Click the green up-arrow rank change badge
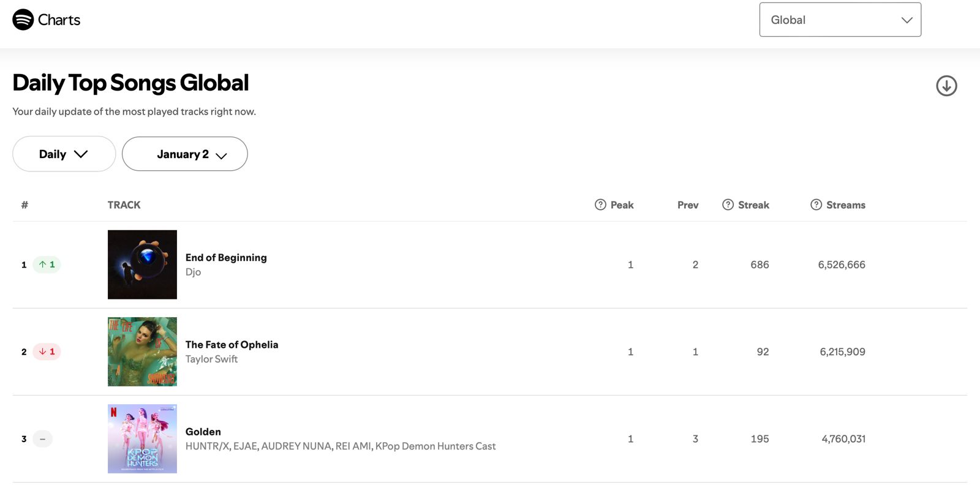 pyautogui.click(x=47, y=265)
